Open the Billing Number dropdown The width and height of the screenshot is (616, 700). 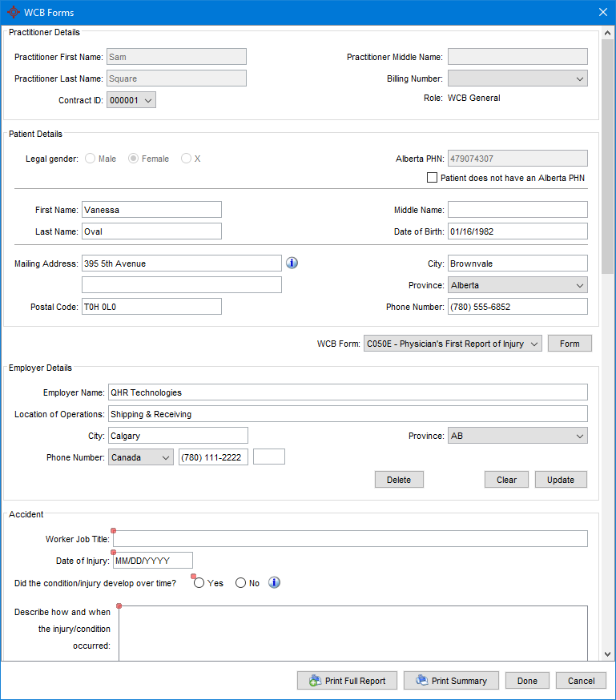[581, 78]
